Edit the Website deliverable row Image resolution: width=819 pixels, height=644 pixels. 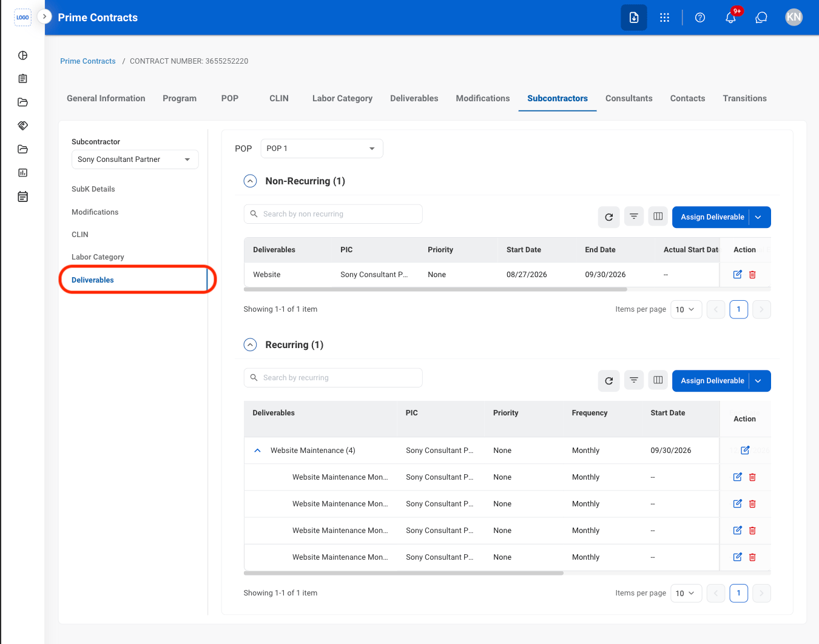[738, 275]
